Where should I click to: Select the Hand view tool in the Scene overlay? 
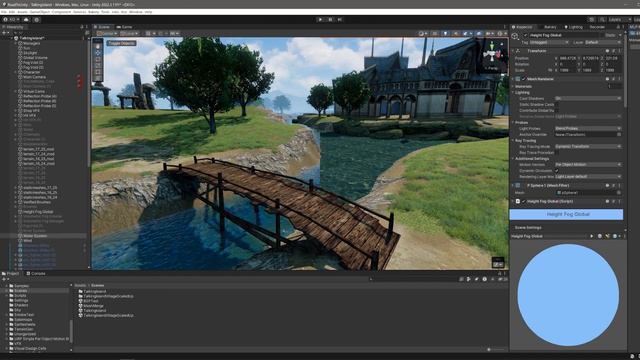98,46
